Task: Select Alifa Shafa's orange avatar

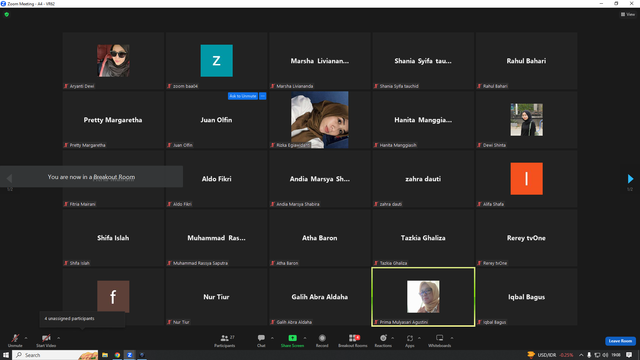Action: tap(527, 179)
